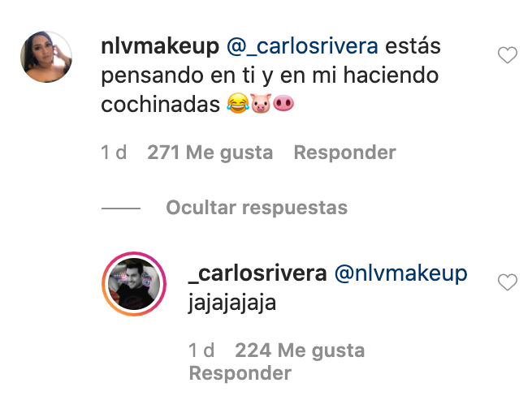Viewport: 532px width, 400px height.
Task: Like the nlvmakeup comment with heart icon
Action: [508, 55]
